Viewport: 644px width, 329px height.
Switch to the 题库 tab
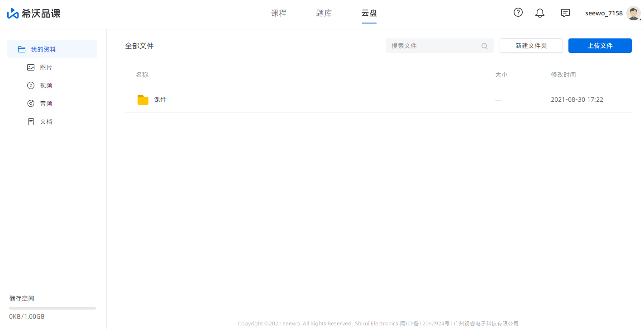click(x=324, y=13)
